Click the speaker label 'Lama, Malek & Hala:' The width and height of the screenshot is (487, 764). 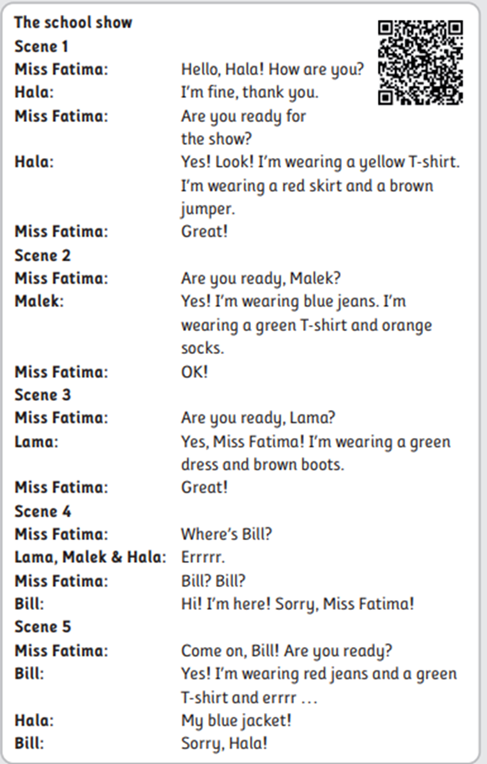tap(90, 557)
